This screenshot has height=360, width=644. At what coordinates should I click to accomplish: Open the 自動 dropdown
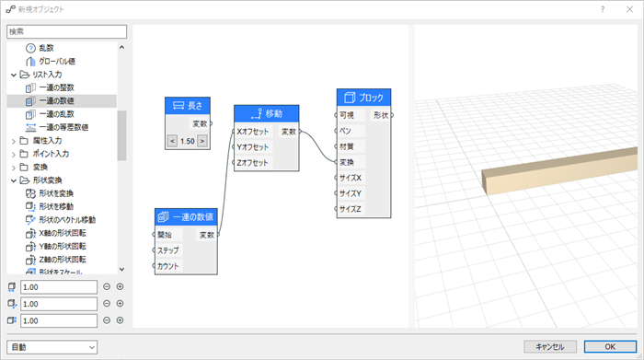(x=52, y=347)
